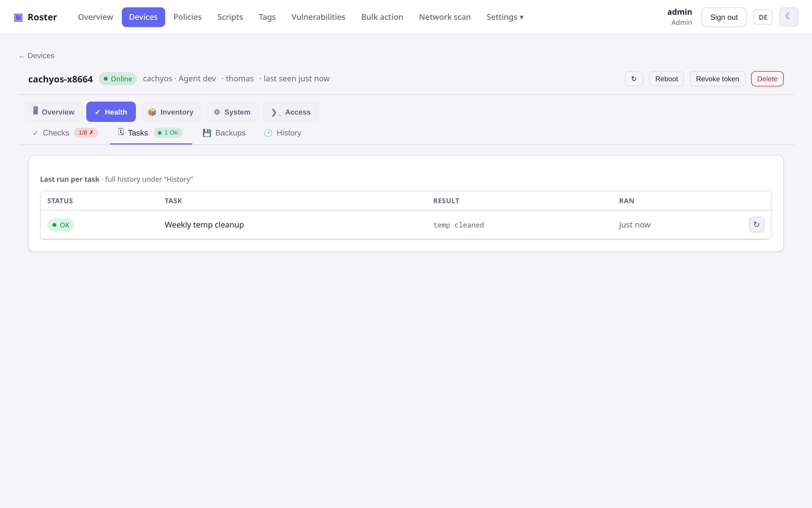Open the Checks sub-tab
This screenshot has width=812, height=508.
pos(66,133)
